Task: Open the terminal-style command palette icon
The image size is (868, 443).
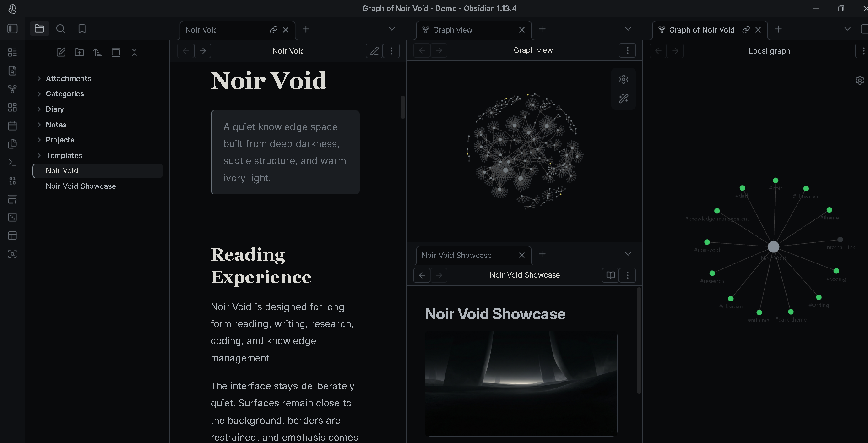Action: point(12,162)
